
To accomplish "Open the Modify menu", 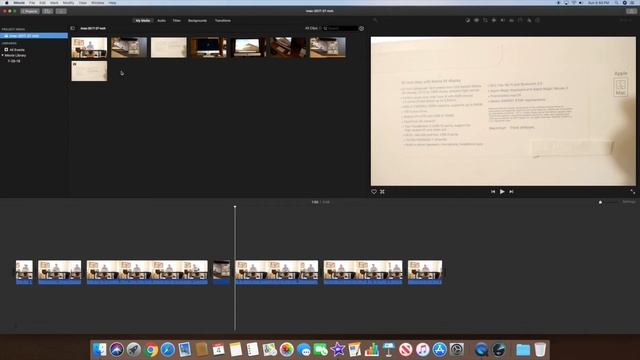I will point(68,2).
